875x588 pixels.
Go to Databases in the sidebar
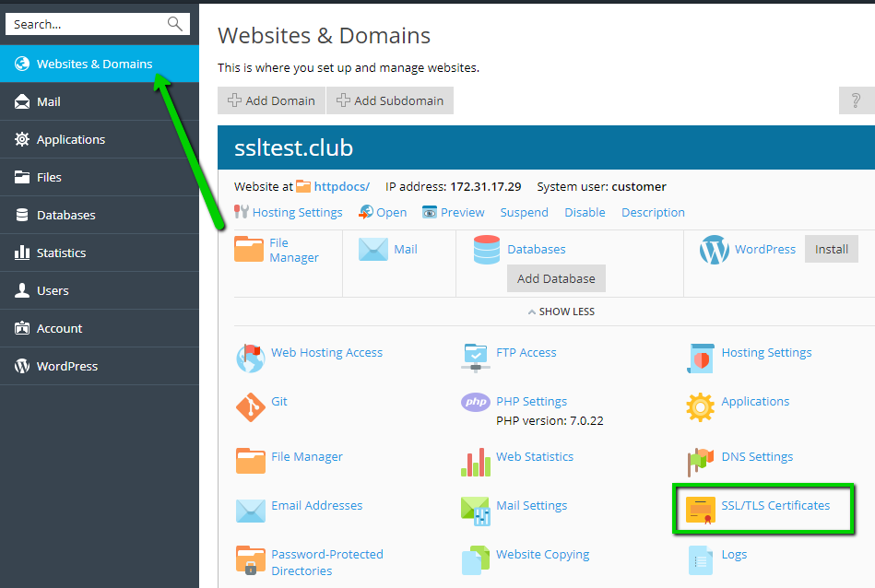(x=65, y=215)
